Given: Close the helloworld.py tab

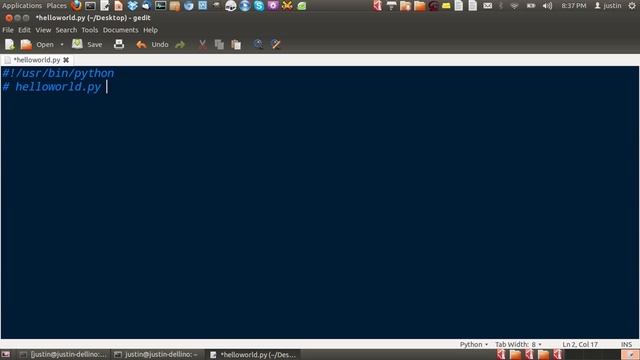Looking at the screenshot, I should pyautogui.click(x=66, y=60).
